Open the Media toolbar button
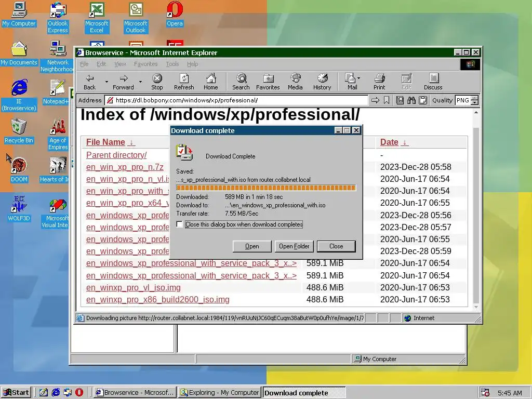The width and height of the screenshot is (532, 399). coord(295,82)
